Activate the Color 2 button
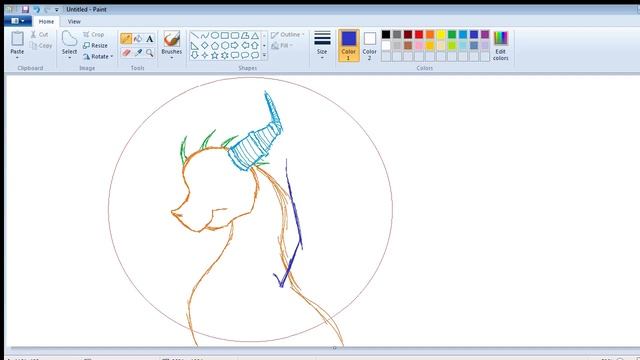The image size is (640, 360). click(369, 46)
